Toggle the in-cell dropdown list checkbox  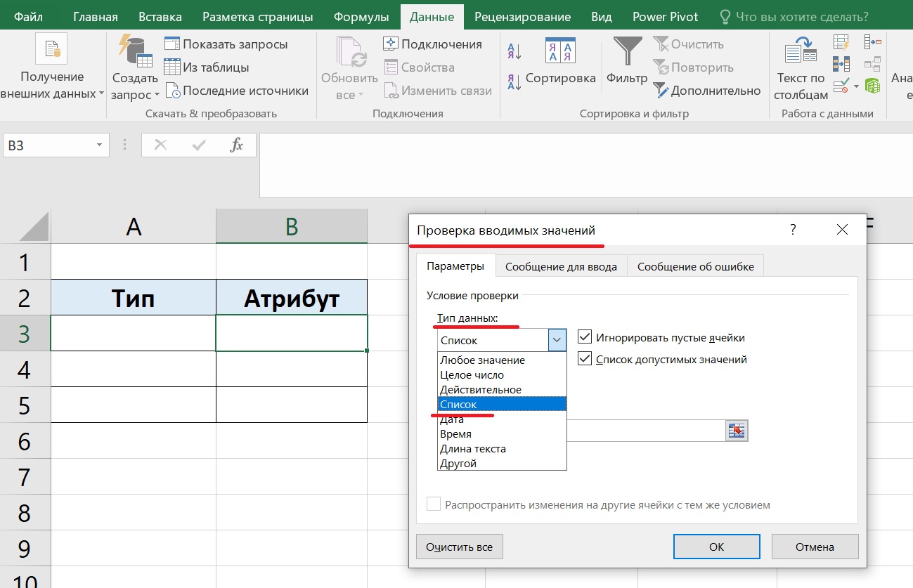pyautogui.click(x=585, y=359)
